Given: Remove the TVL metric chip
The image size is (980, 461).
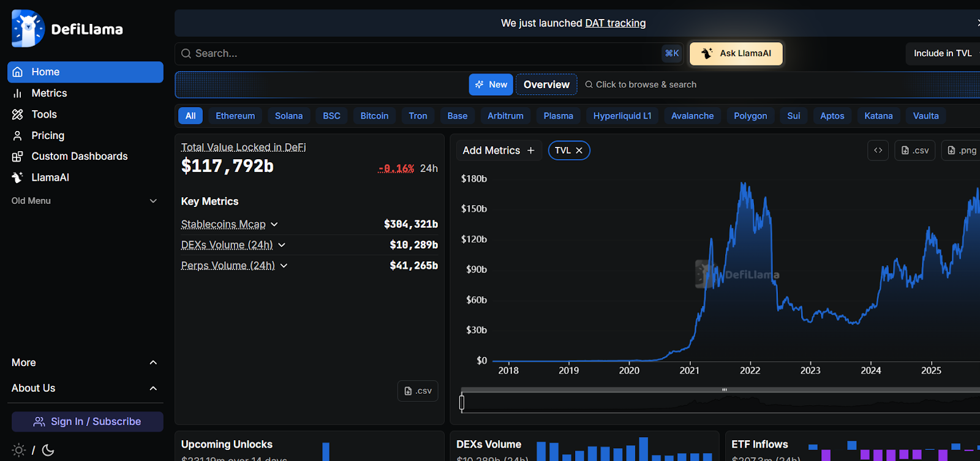Looking at the screenshot, I should pos(579,151).
